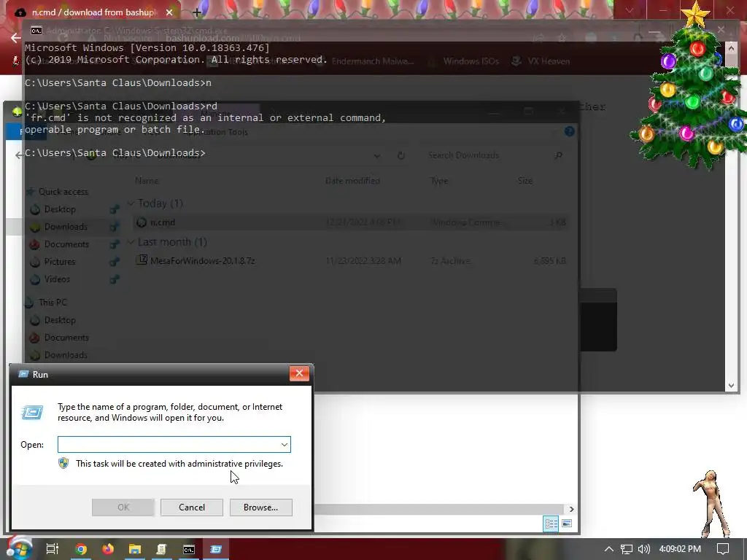Expand Explorer address bar history dropdown
The height and width of the screenshot is (560, 747).
click(377, 156)
